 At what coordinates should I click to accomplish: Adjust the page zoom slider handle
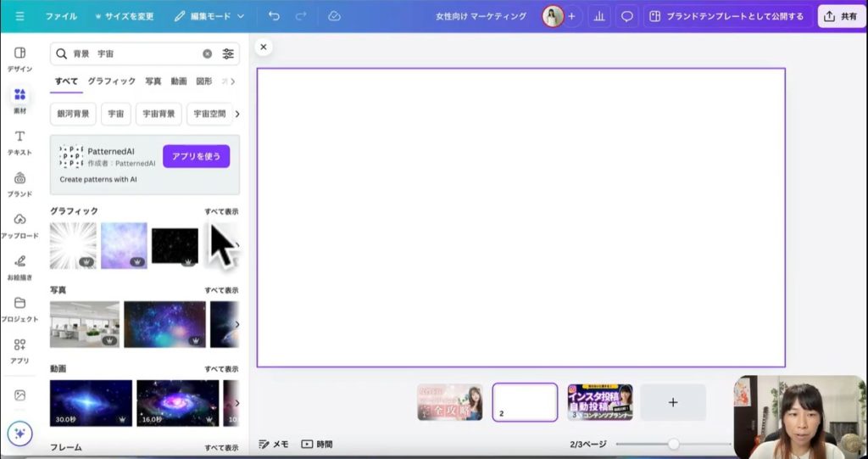coord(674,444)
